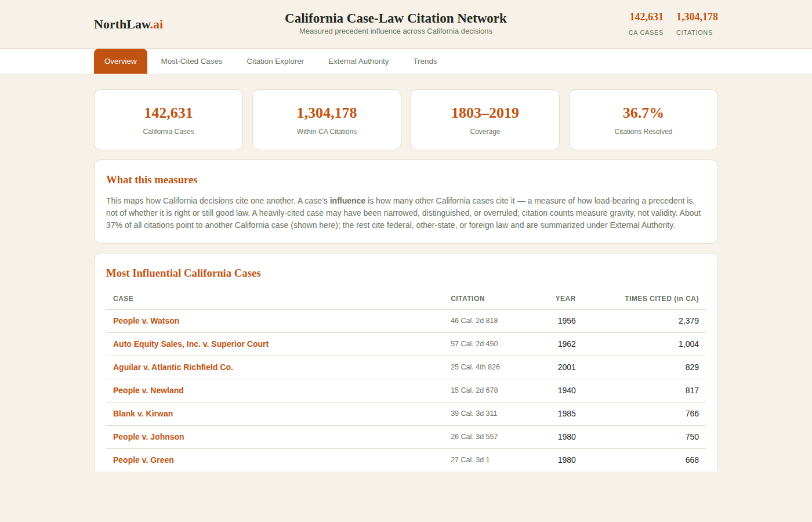Click year 2001 in the Aguilar row

[567, 367]
